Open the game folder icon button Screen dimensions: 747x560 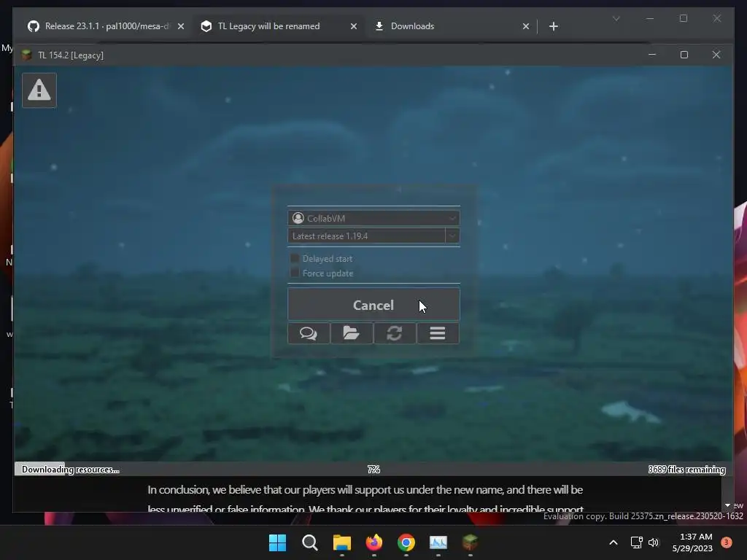click(x=351, y=333)
